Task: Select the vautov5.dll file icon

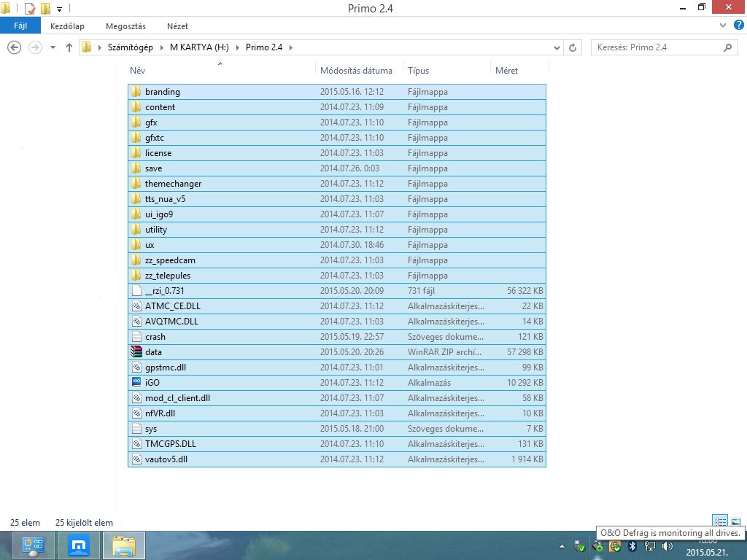Action: pos(136,459)
